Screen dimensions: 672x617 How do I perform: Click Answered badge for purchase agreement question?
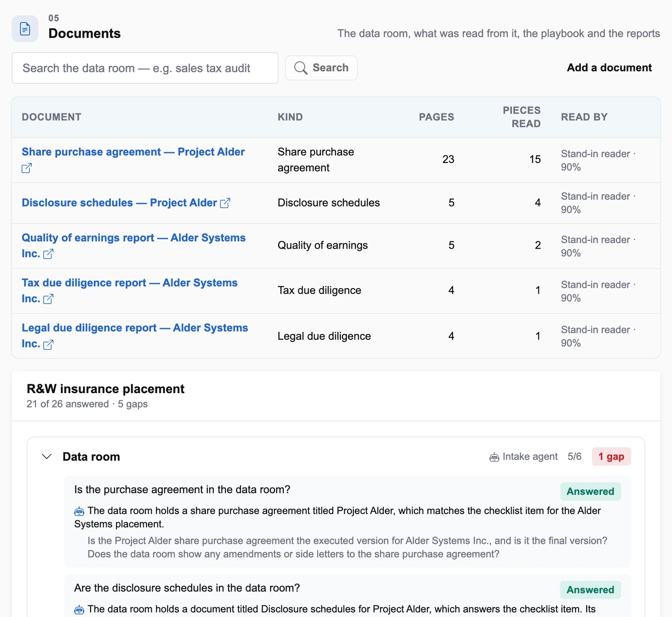coord(590,491)
